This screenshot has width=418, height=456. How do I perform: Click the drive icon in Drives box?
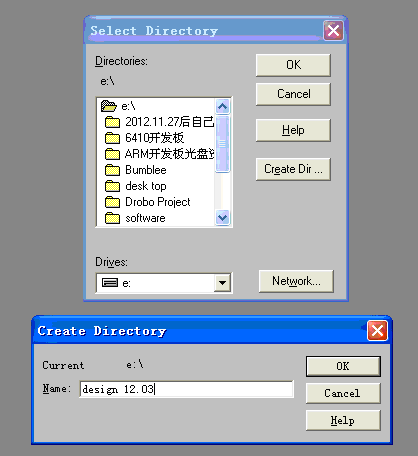110,283
